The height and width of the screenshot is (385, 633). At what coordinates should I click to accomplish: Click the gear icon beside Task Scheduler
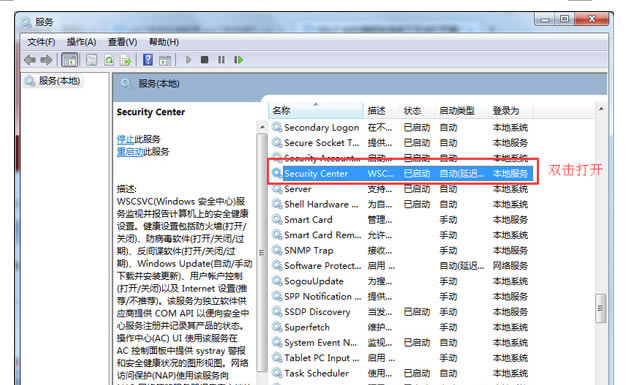click(x=277, y=373)
